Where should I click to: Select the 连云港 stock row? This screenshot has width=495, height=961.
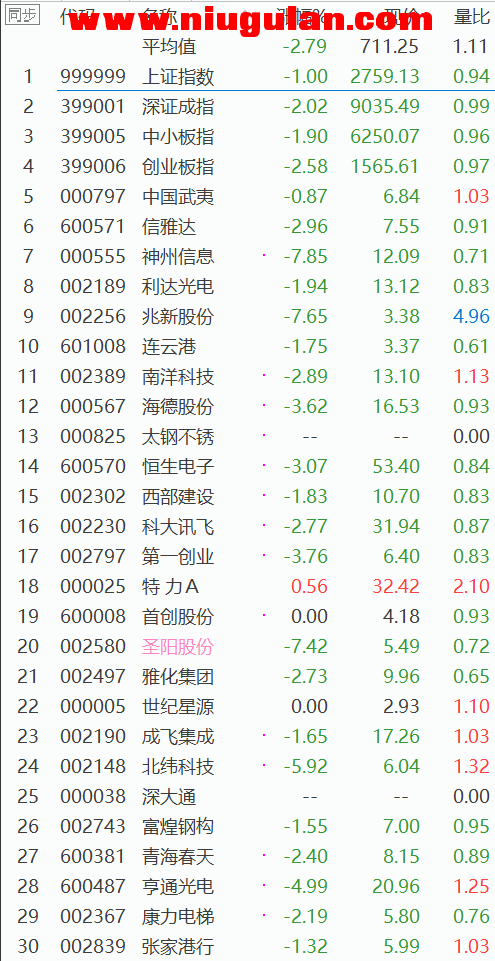click(x=248, y=347)
